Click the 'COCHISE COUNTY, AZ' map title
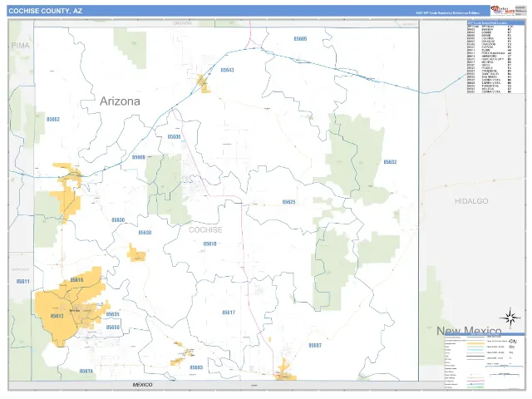This screenshot has width=532, height=399. click(45, 11)
